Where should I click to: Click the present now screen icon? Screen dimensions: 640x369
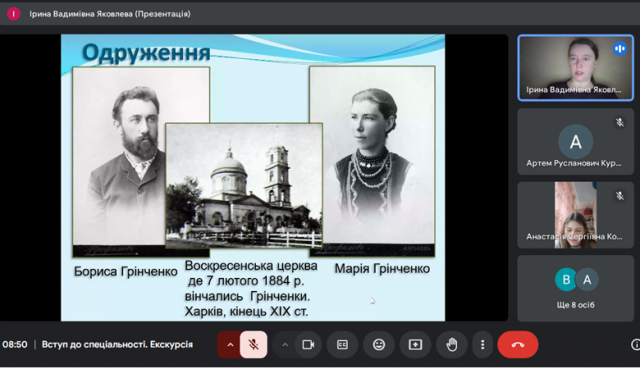[415, 345]
